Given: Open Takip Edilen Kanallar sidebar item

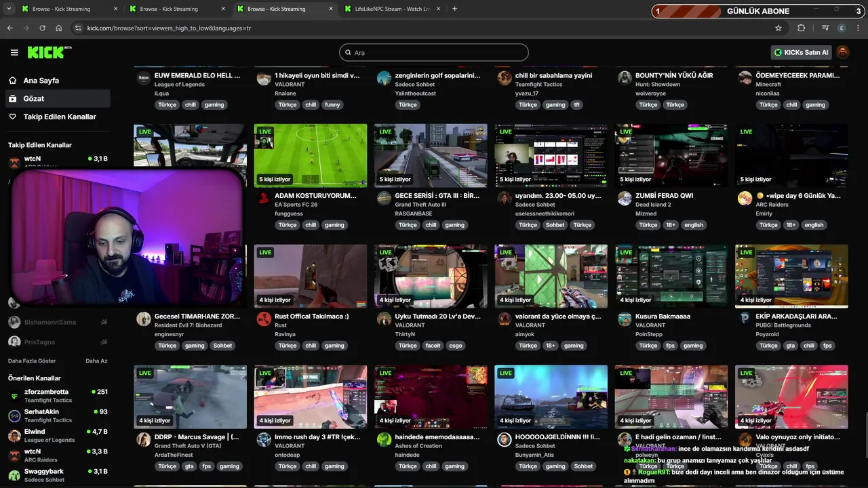Looking at the screenshot, I should (57, 117).
